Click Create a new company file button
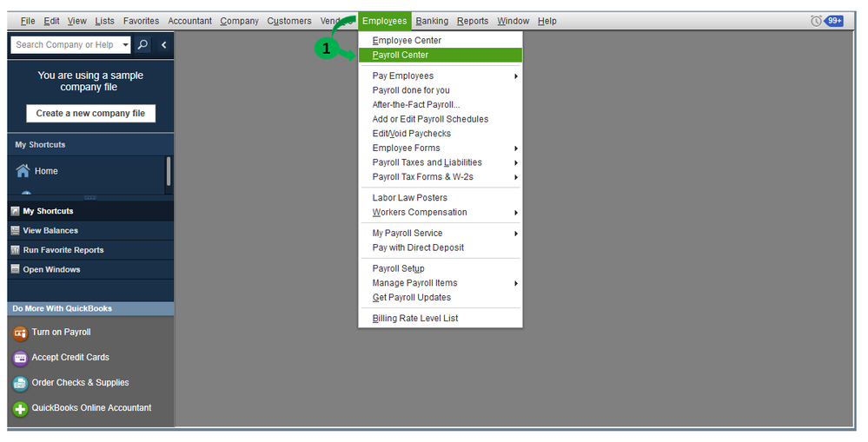 pyautogui.click(x=90, y=114)
